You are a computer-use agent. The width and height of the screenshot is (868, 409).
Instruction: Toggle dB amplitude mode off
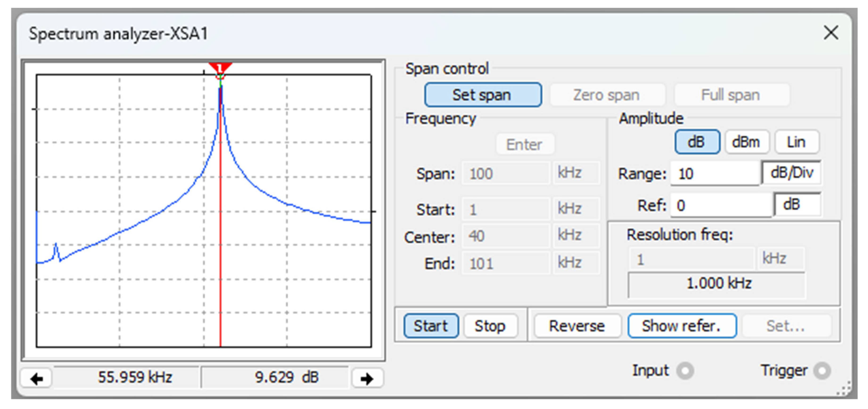click(x=697, y=142)
